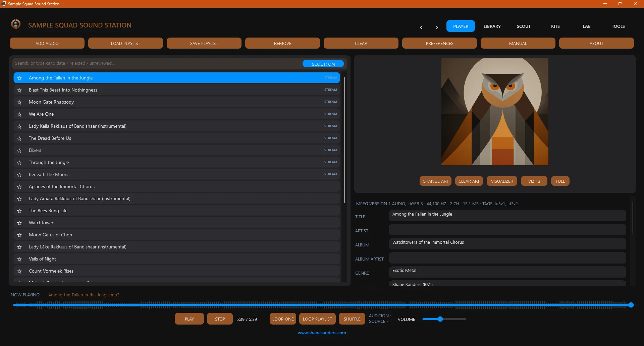Open the LIBRARY tab
This screenshot has height=346, width=644.
coord(492,26)
